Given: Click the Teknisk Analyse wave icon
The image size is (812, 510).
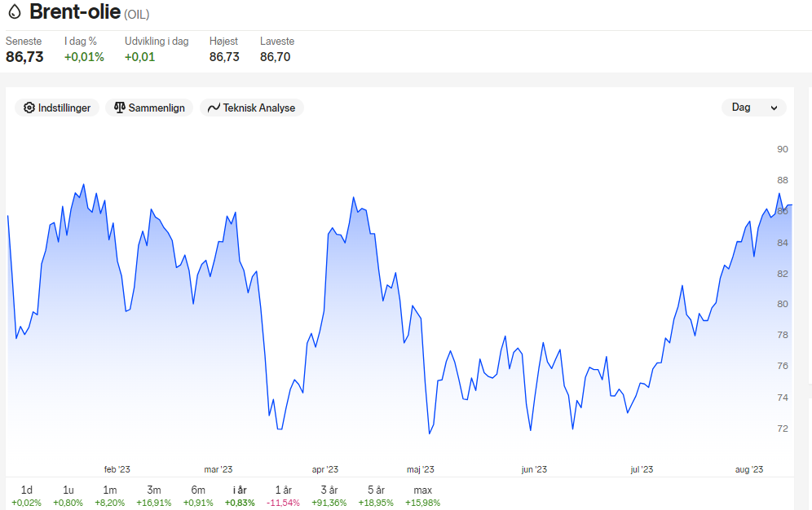Looking at the screenshot, I should (x=214, y=108).
